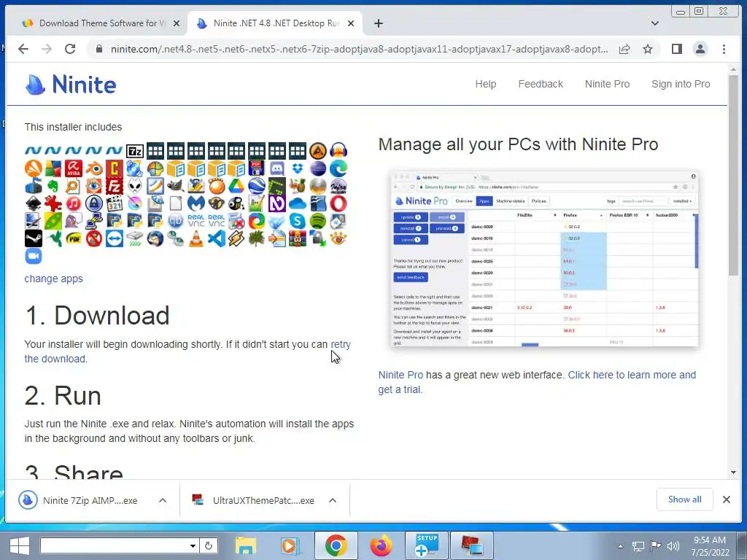The image size is (747, 560).
Task: Click the Ninite Pro screenshot thumbnail
Action: click(x=544, y=259)
